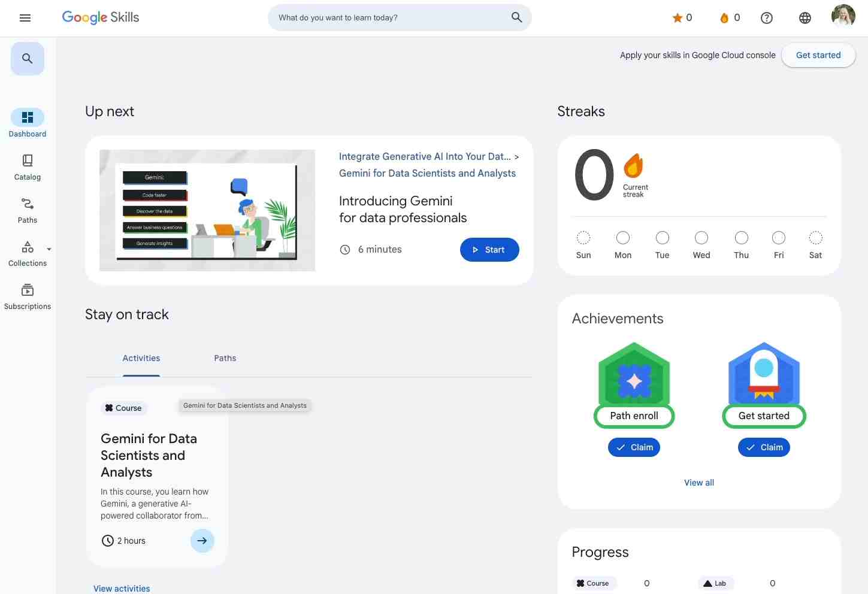Select the Catalog sidebar icon
This screenshot has width=868, height=594.
point(27,166)
